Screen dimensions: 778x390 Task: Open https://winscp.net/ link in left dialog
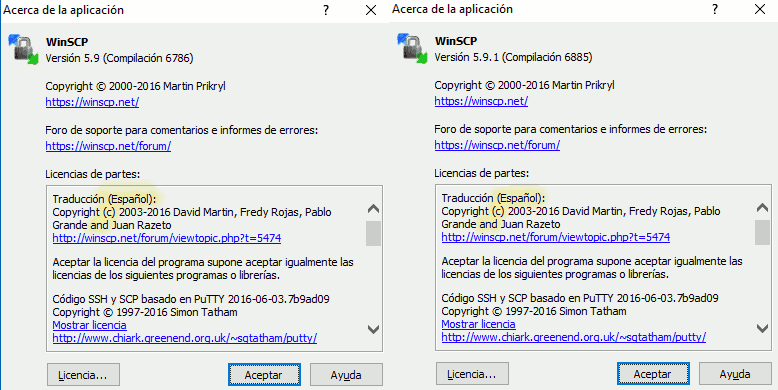[x=92, y=102]
